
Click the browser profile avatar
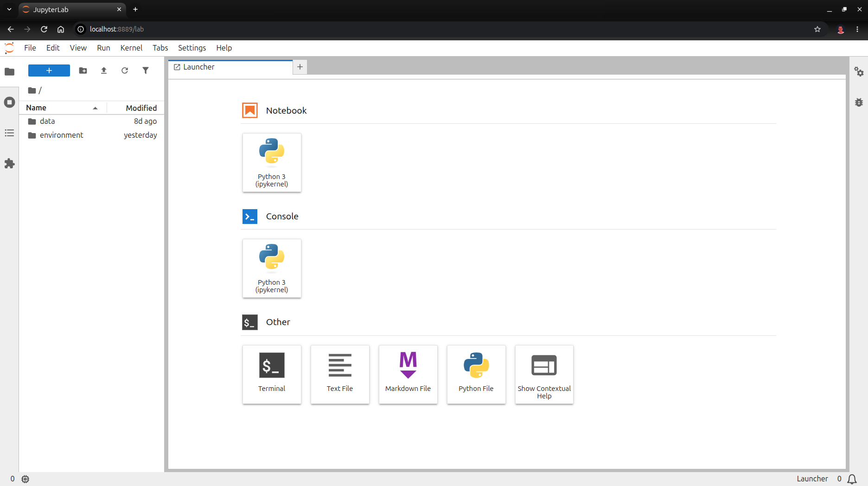click(x=841, y=29)
